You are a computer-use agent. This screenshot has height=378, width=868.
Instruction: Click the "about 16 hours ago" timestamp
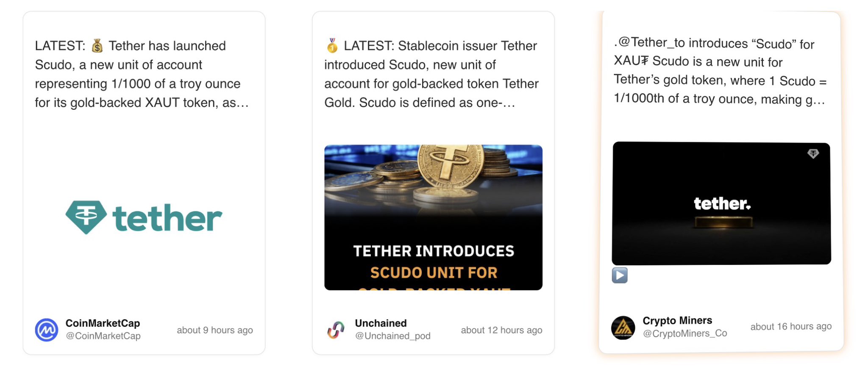pyautogui.click(x=791, y=326)
